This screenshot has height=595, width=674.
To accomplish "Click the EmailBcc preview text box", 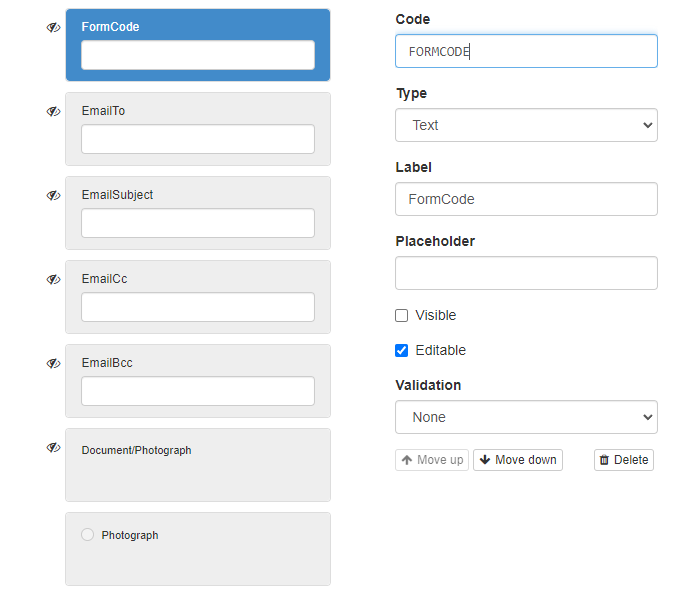I will (198, 391).
